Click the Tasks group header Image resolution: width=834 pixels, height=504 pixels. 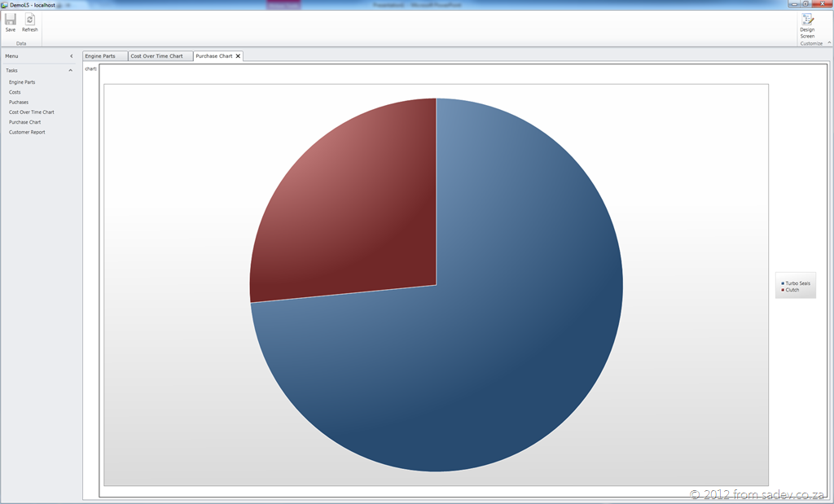coord(39,70)
